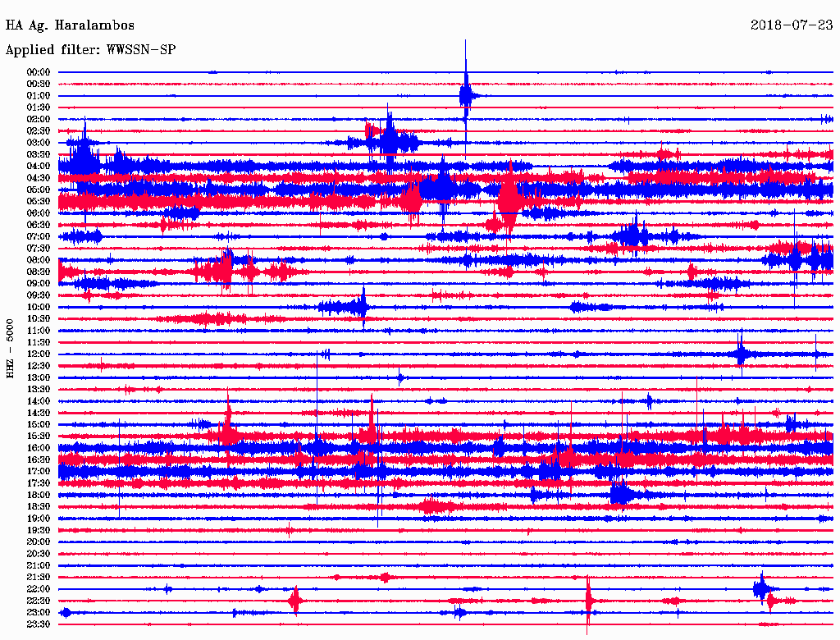
Task: Select the 01:00 time label
Action: [x=39, y=96]
